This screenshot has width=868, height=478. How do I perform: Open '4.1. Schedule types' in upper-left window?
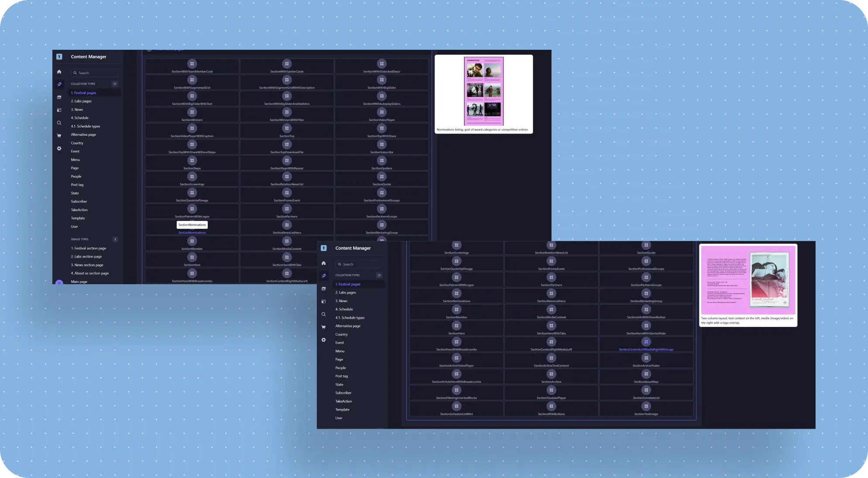(86, 126)
